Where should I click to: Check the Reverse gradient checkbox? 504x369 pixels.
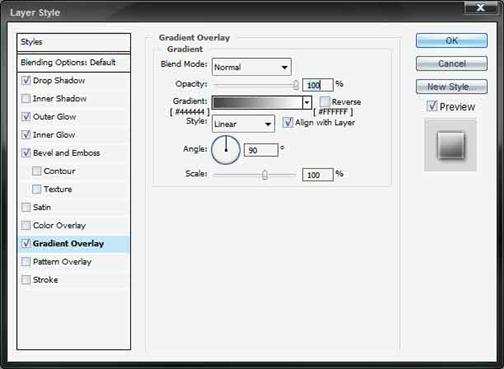coord(324,101)
